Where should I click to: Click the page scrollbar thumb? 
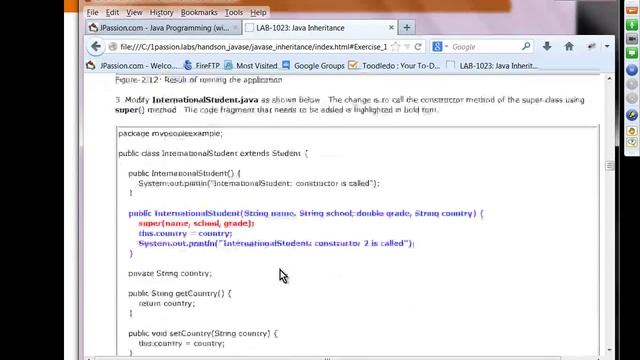click(x=609, y=166)
